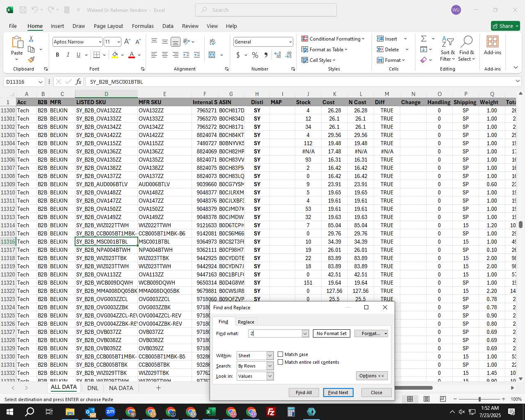Click the Options << button
525x420 pixels.
(x=372, y=376)
